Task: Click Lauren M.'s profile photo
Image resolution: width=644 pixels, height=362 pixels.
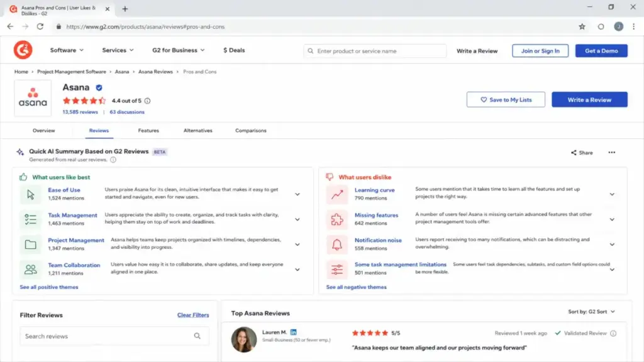Action: (x=244, y=339)
